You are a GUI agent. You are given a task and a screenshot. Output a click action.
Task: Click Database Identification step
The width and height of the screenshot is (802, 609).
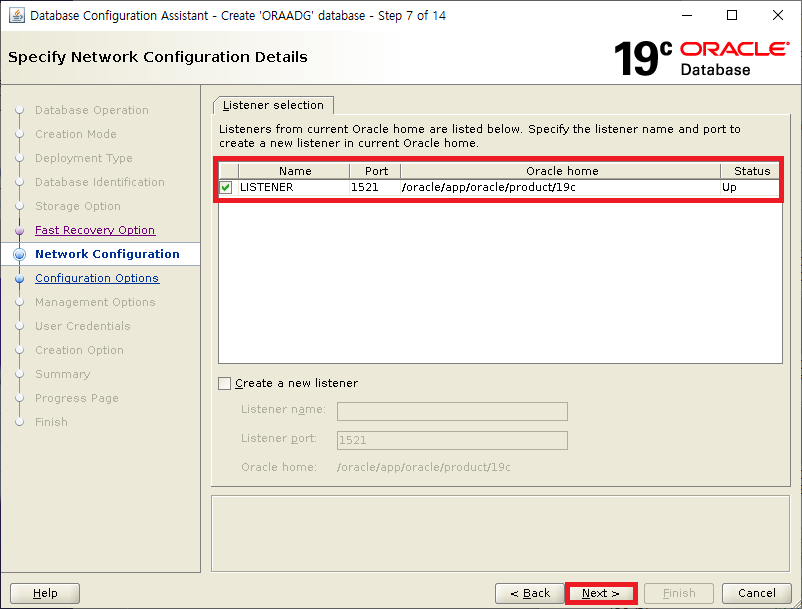point(100,182)
